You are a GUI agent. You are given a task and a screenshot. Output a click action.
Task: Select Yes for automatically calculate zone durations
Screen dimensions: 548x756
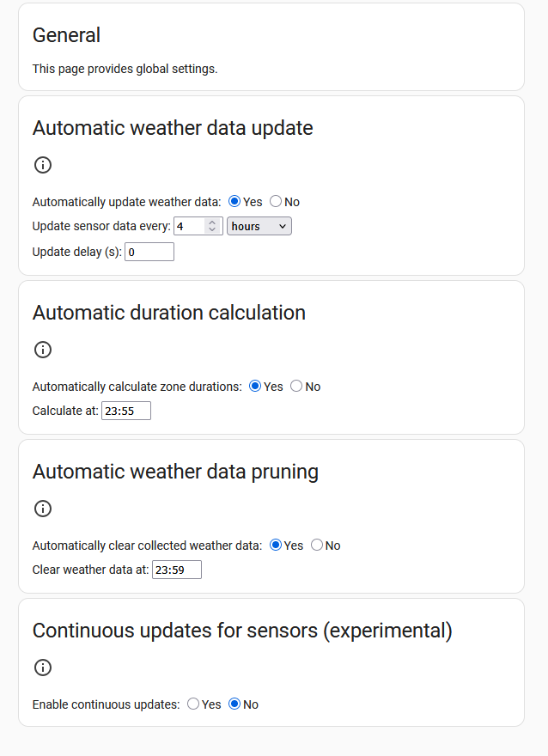pyautogui.click(x=255, y=387)
